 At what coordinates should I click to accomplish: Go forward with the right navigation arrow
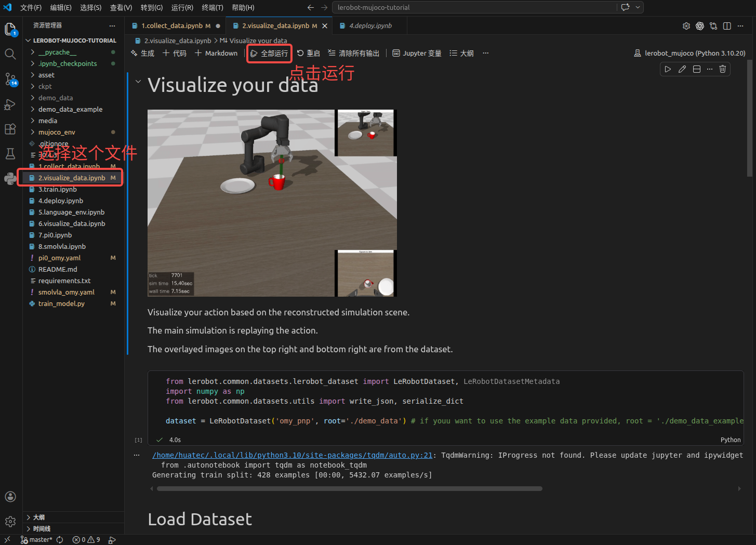point(324,7)
